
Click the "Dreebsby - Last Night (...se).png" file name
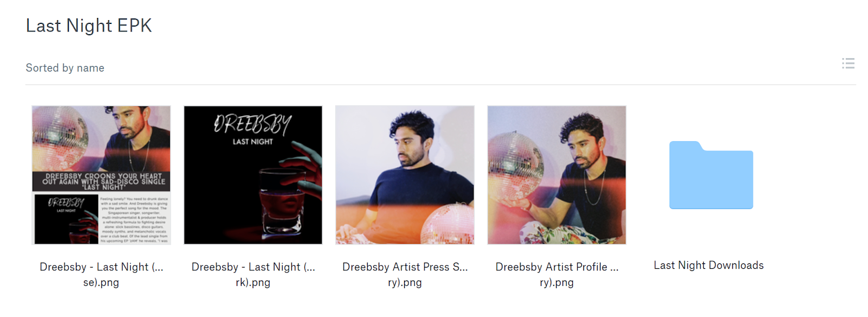pyautogui.click(x=101, y=275)
